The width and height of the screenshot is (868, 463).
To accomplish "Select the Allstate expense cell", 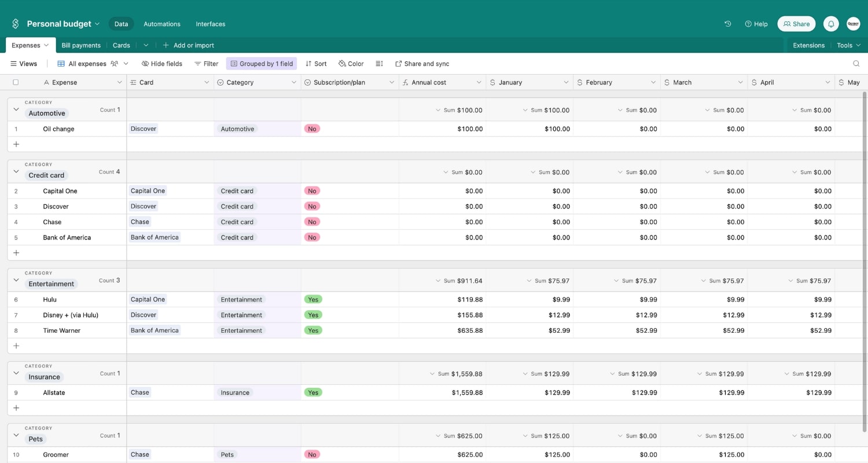I will pos(67,392).
